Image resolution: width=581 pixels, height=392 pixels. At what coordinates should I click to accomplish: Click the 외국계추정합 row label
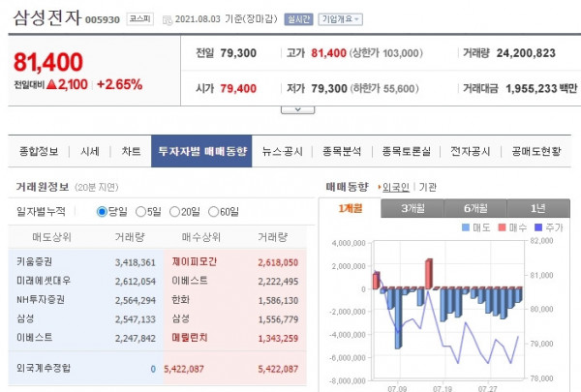(44, 369)
